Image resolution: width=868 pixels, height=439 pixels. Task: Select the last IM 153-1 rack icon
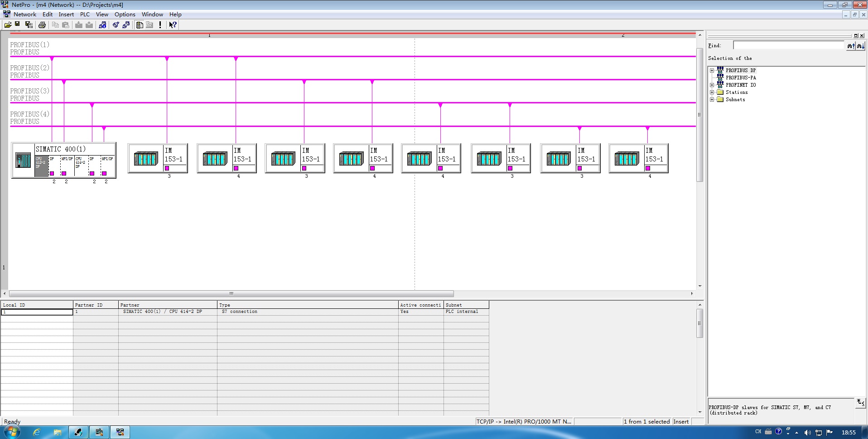(627, 159)
